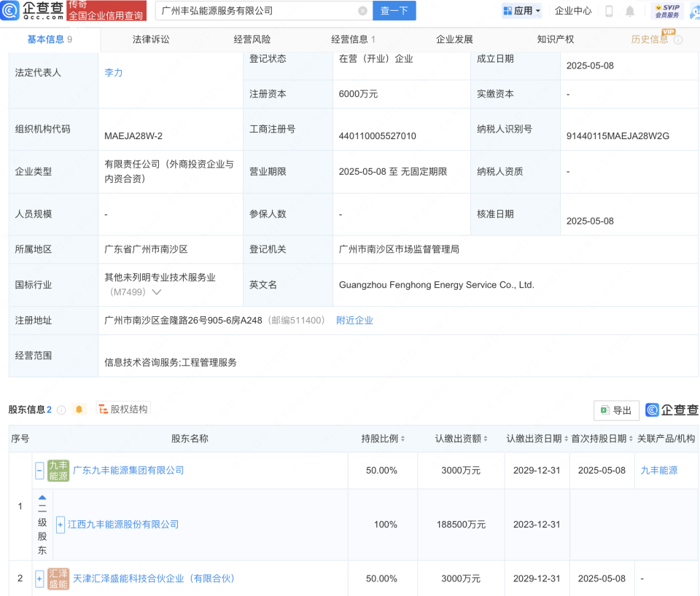Screen dimensions: 700x596
Task: Click the mobile phone app icon in header
Action: [609, 10]
